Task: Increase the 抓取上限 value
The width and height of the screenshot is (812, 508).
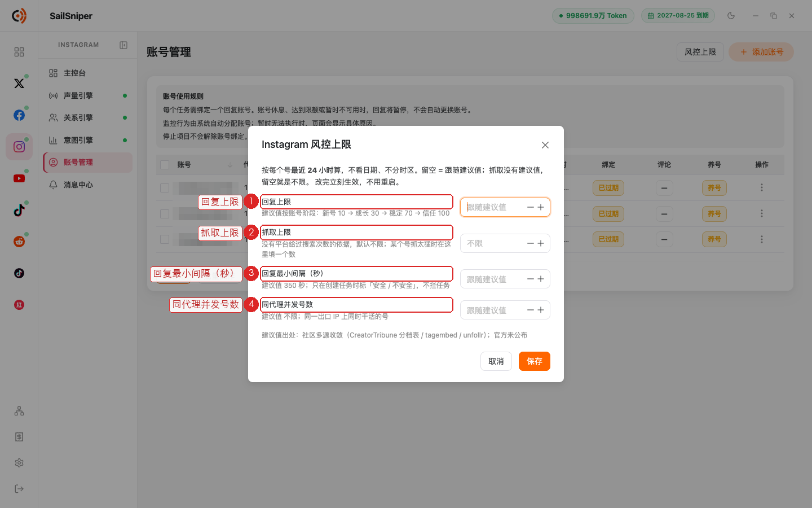Action: point(541,243)
